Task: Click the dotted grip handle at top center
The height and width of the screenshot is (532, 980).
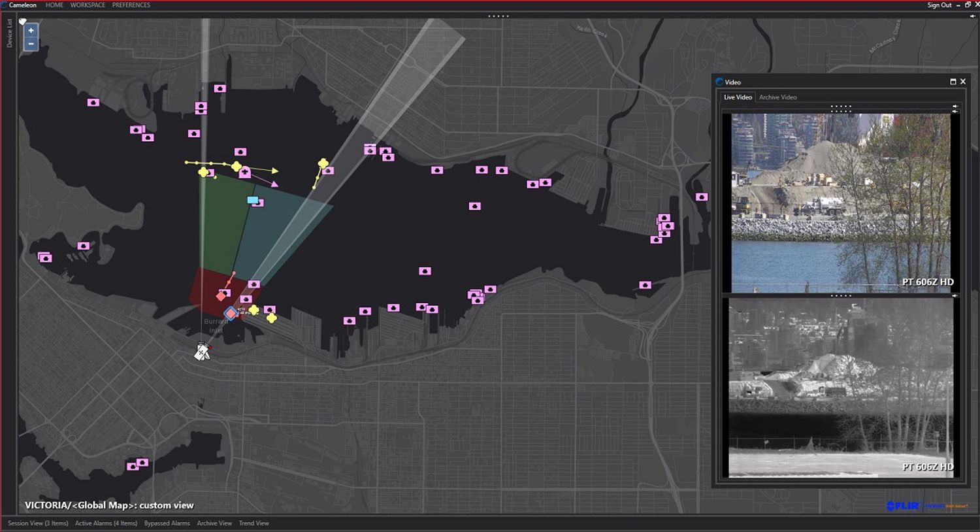Action: (x=498, y=16)
